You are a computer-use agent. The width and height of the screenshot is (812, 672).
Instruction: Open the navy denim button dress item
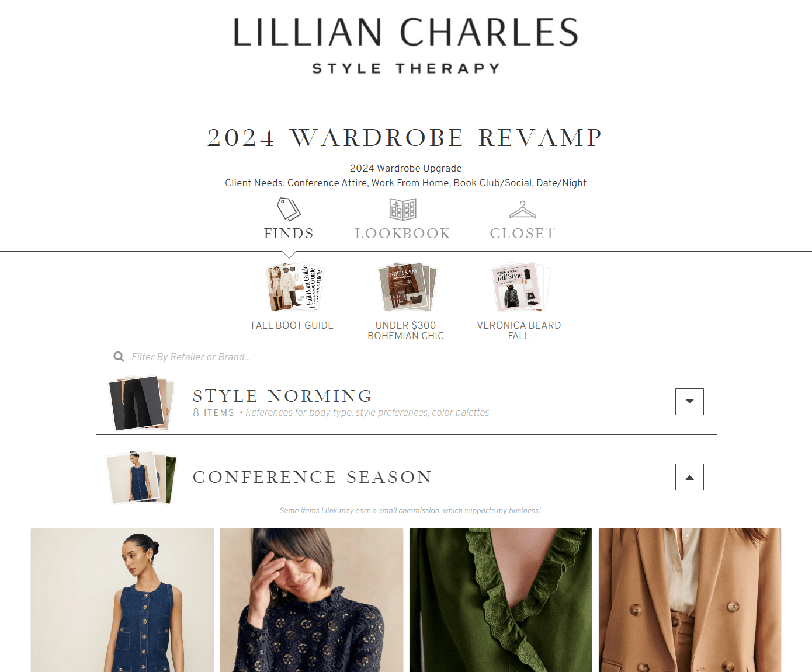123,600
